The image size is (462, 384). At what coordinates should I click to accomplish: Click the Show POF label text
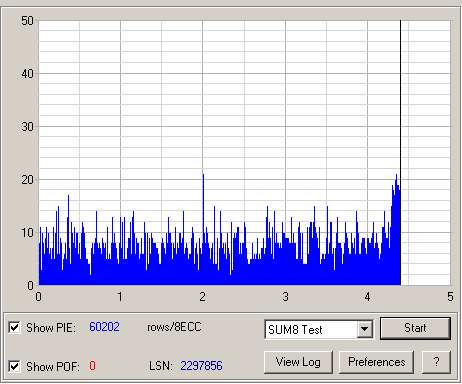pos(53,367)
